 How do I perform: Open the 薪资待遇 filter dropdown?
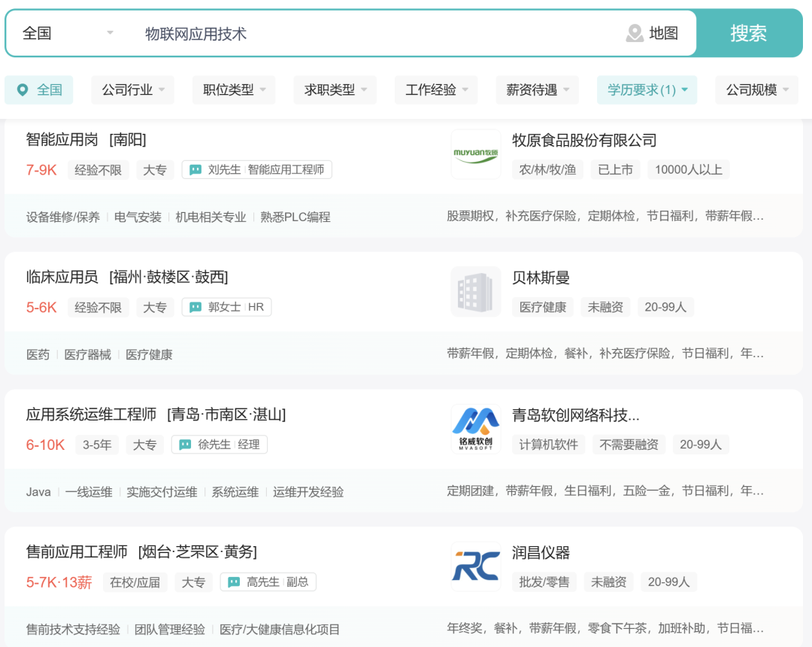point(537,90)
